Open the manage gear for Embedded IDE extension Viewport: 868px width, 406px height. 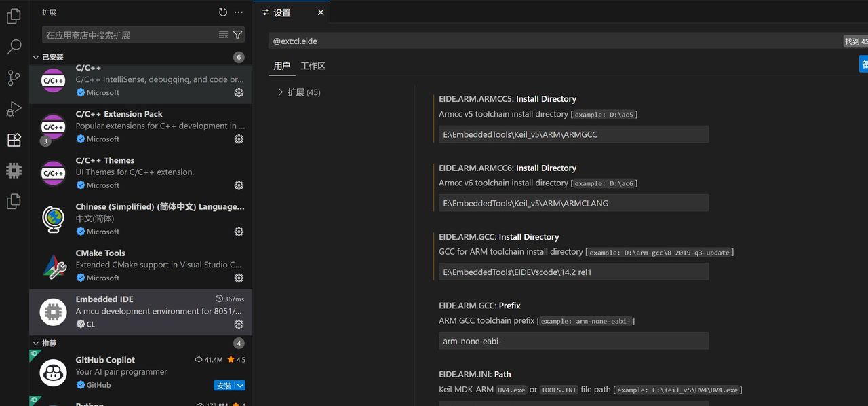tap(239, 324)
